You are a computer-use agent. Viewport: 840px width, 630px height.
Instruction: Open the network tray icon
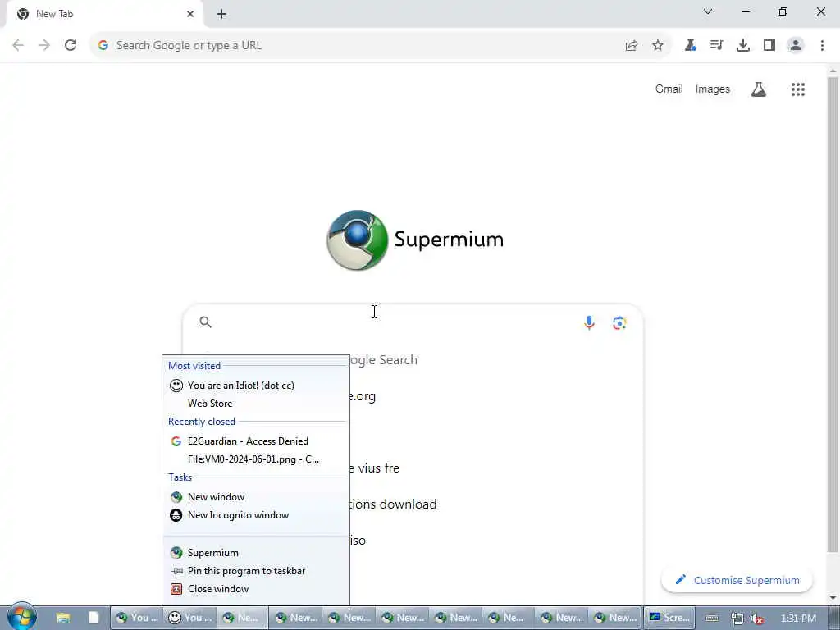coord(737,619)
